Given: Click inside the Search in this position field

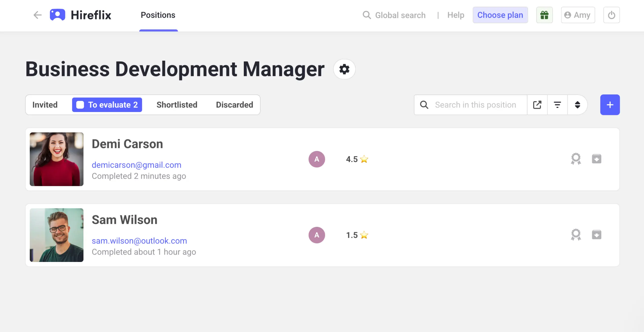Looking at the screenshot, I should pos(475,105).
